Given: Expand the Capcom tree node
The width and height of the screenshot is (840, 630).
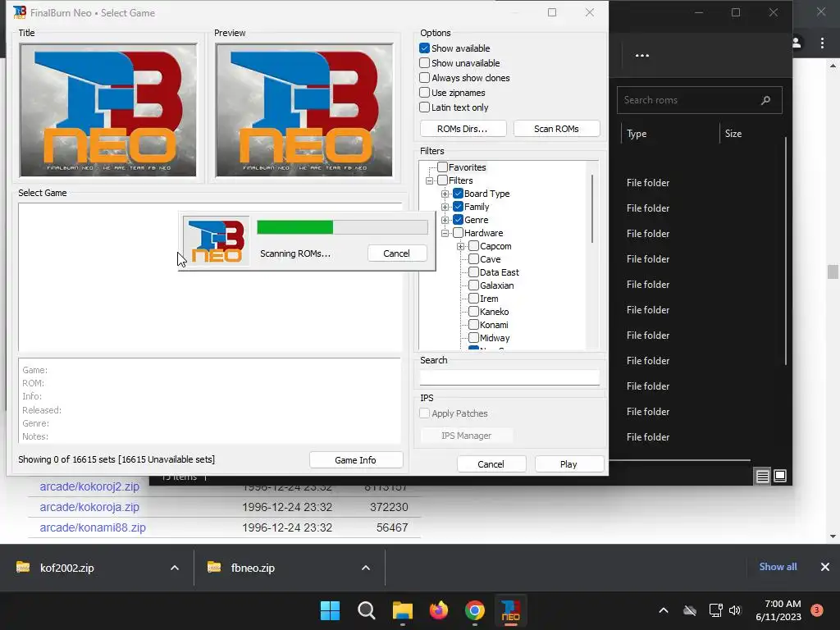Looking at the screenshot, I should pyautogui.click(x=461, y=246).
